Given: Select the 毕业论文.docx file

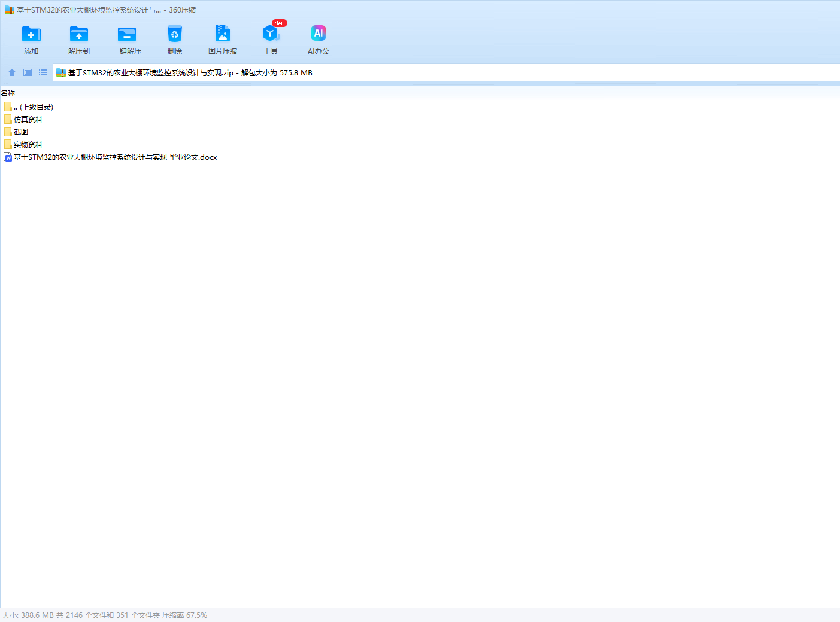Looking at the screenshot, I should [x=111, y=157].
